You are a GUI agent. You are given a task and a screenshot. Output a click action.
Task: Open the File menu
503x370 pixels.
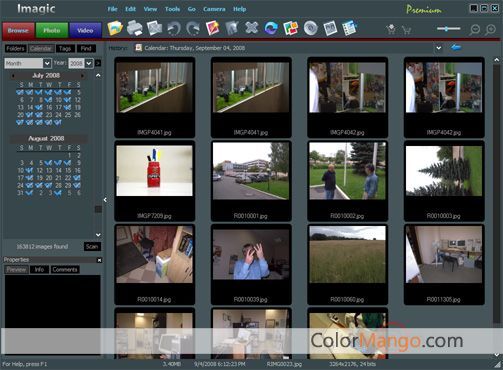[x=112, y=9]
